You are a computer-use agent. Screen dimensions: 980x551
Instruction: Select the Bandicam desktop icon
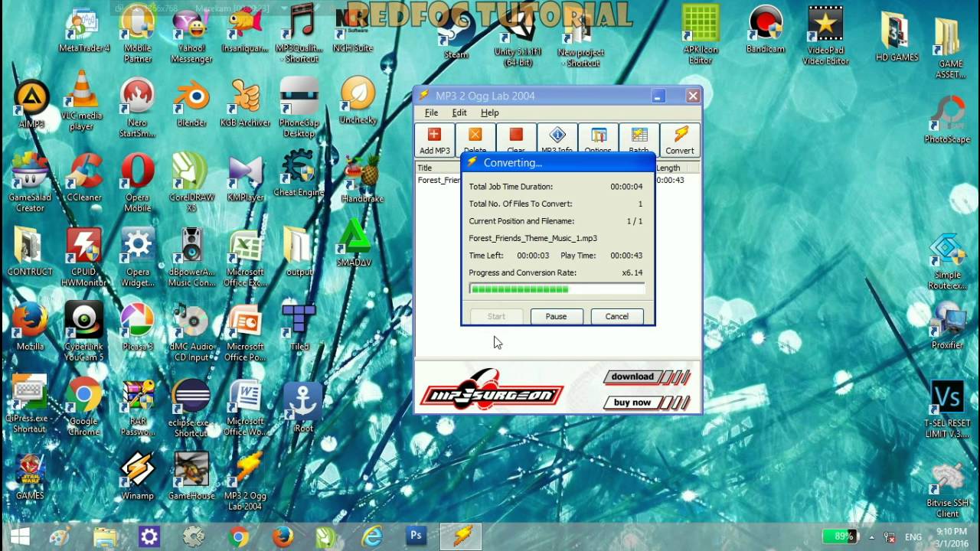(x=766, y=31)
